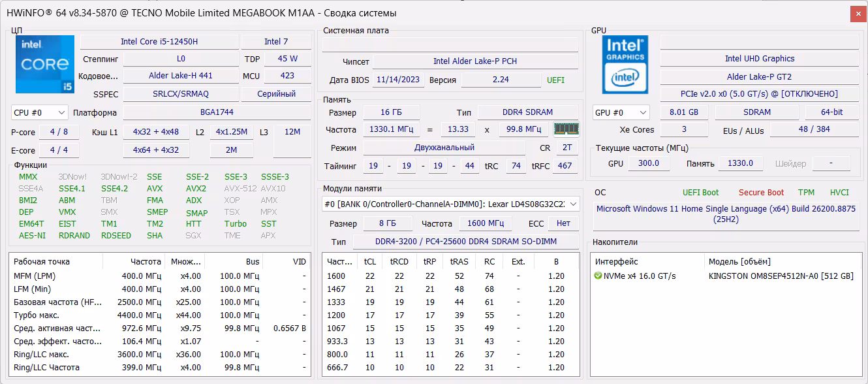
Task: Open the CPU #0 selector dropdown
Action: tap(39, 113)
